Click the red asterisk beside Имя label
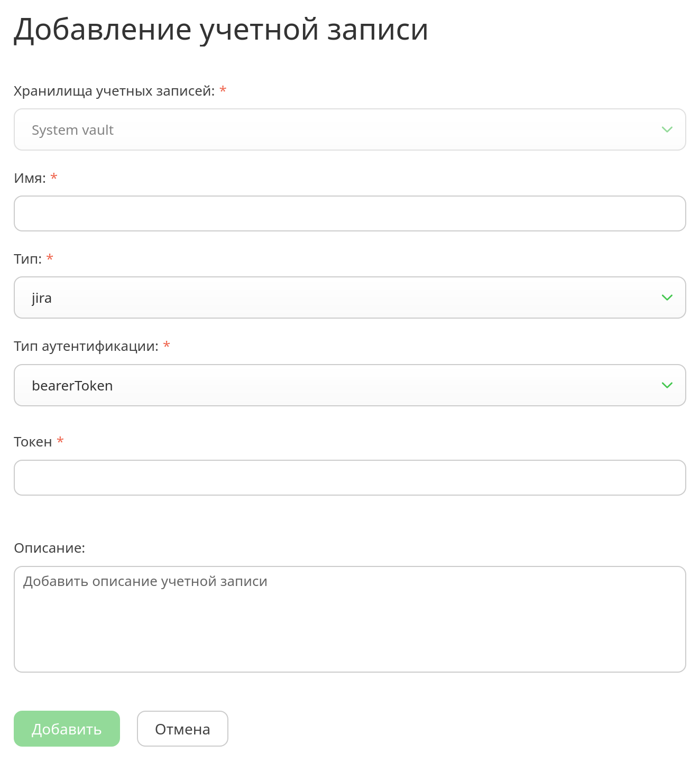700x763 pixels. [54, 177]
